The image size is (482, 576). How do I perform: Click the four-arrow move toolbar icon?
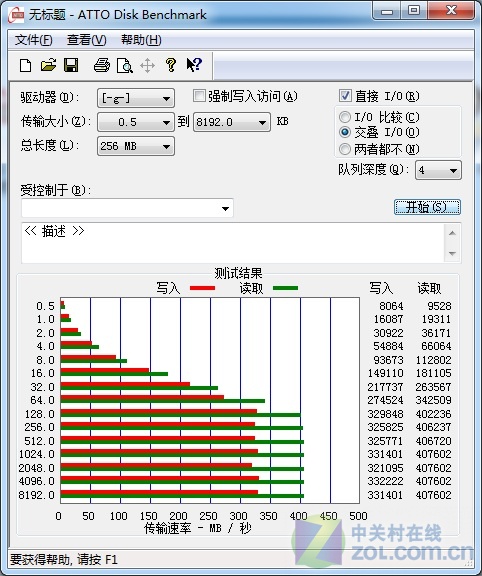click(x=147, y=66)
